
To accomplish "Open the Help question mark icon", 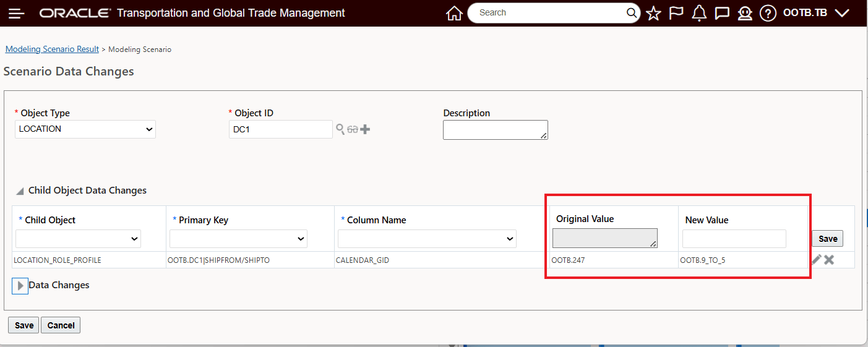I will point(768,13).
